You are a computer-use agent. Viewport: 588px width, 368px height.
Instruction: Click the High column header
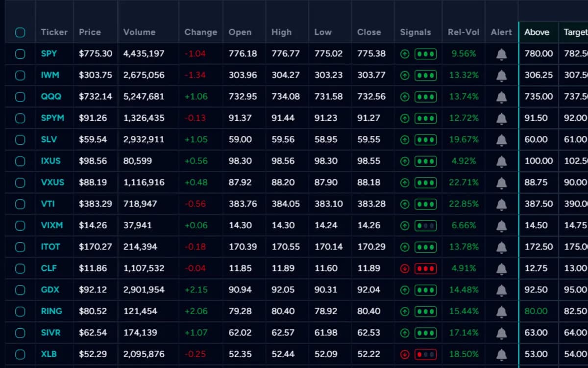point(282,32)
